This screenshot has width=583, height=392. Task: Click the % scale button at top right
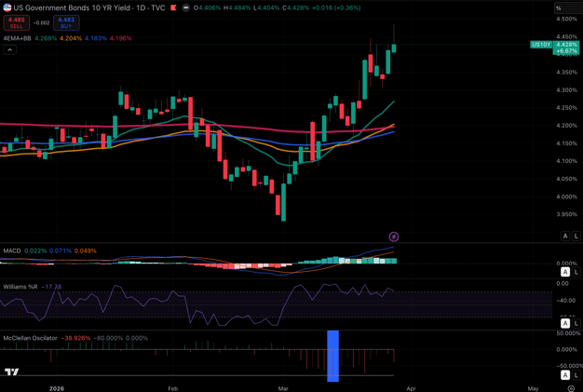click(x=567, y=7)
